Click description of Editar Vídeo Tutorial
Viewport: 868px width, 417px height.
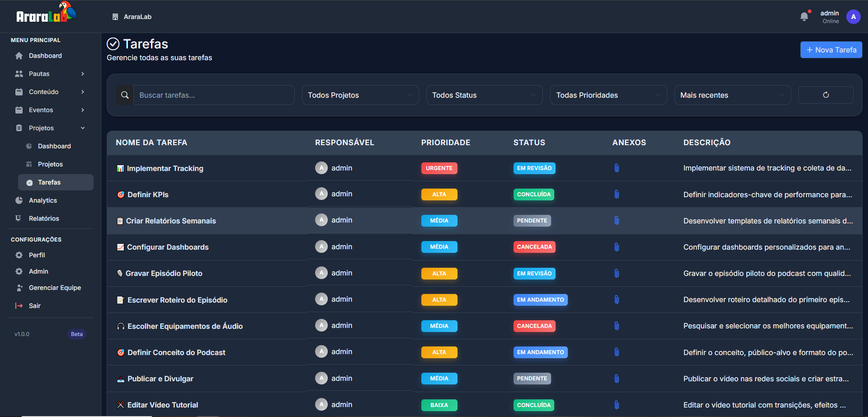coord(764,405)
